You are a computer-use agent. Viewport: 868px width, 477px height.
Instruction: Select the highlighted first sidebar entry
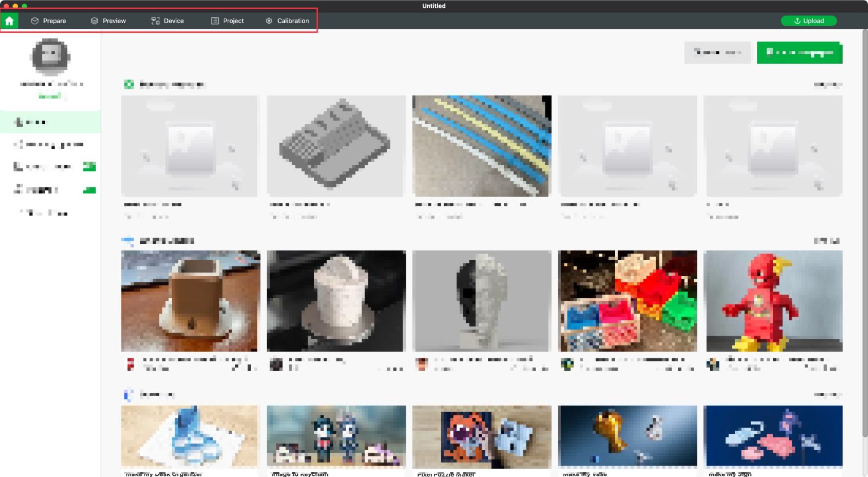tap(50, 122)
